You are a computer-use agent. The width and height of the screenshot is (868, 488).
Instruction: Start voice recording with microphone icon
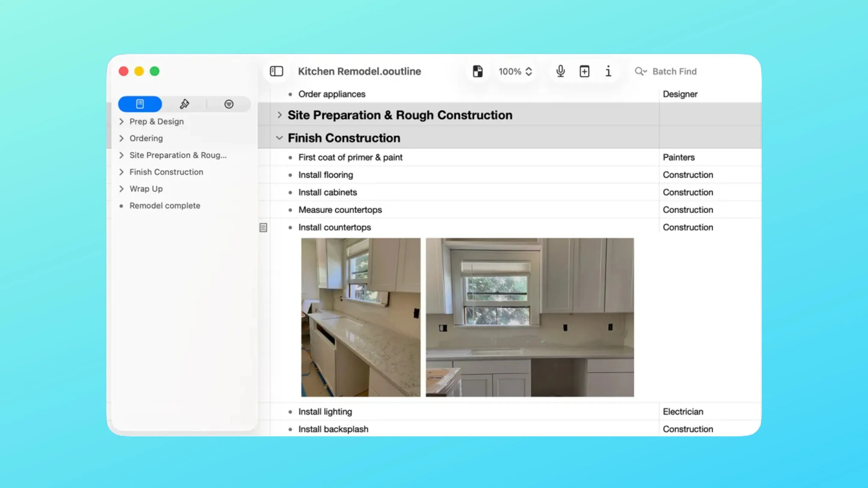click(560, 71)
